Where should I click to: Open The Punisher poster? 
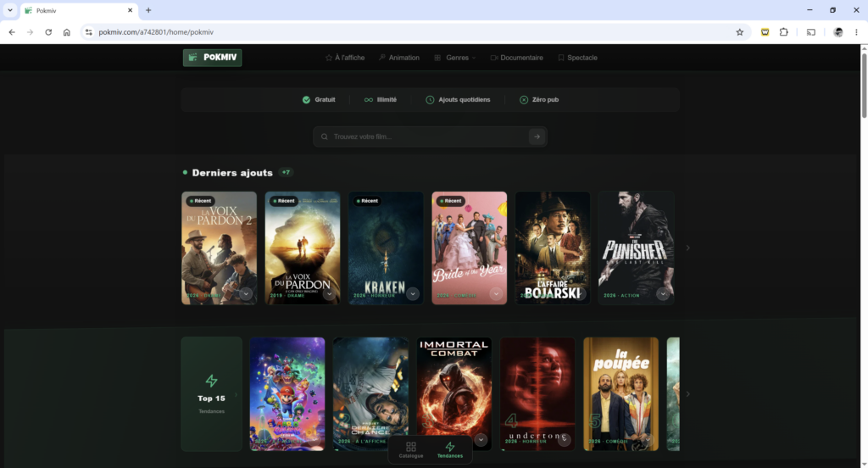click(x=636, y=248)
